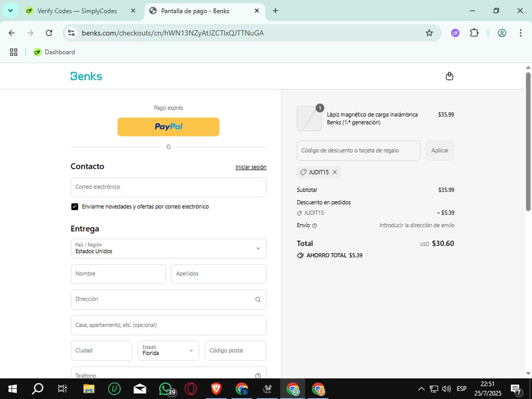The height and width of the screenshot is (399, 532).
Task: Click the shipping help question mark icon
Action: click(x=314, y=226)
